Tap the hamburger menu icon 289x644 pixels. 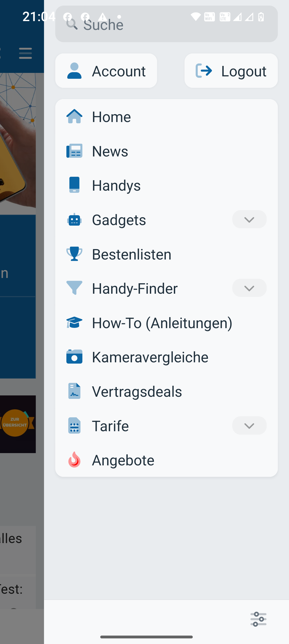pyautogui.click(x=26, y=53)
